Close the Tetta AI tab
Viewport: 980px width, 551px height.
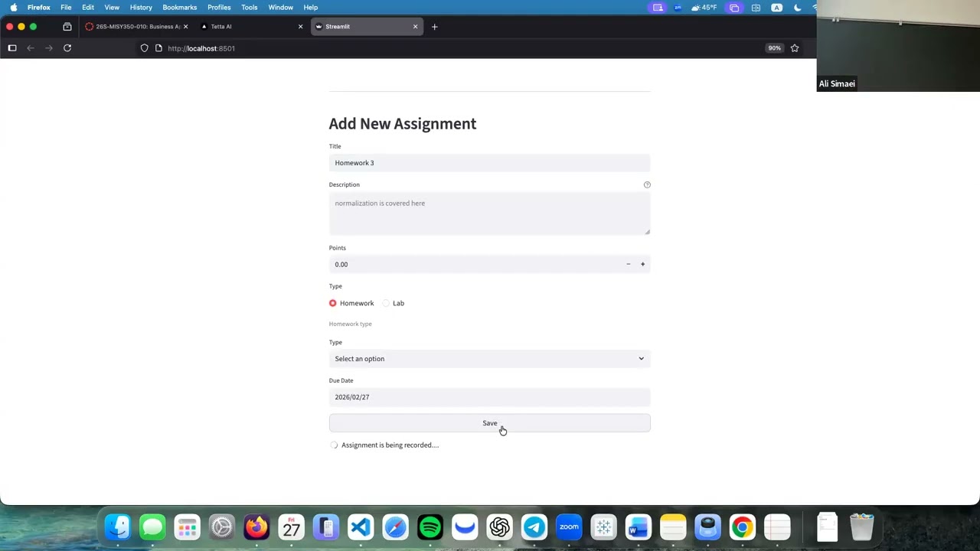pos(300,27)
